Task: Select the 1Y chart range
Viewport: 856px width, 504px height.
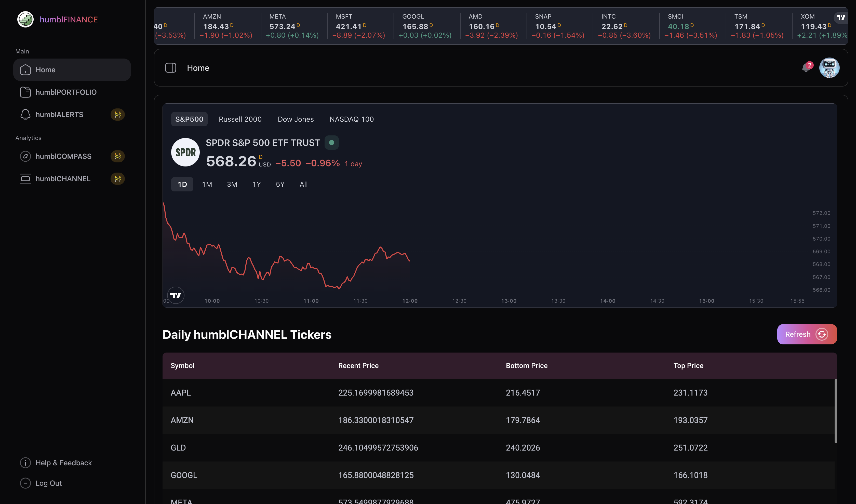Action: point(257,184)
